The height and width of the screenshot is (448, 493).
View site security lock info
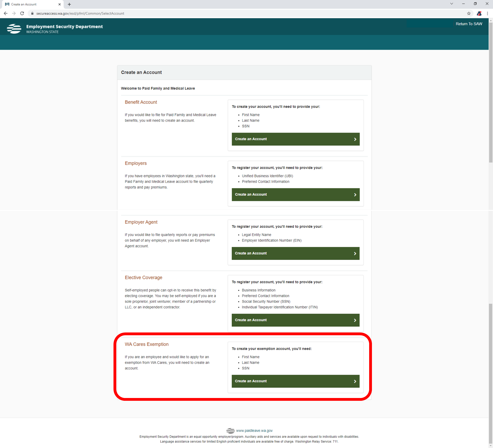pos(32,14)
